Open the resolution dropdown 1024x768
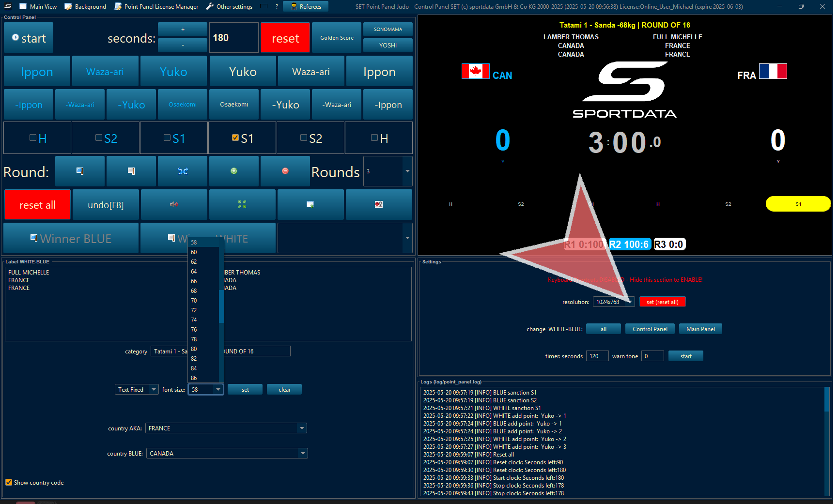The image size is (838, 504). [630, 302]
